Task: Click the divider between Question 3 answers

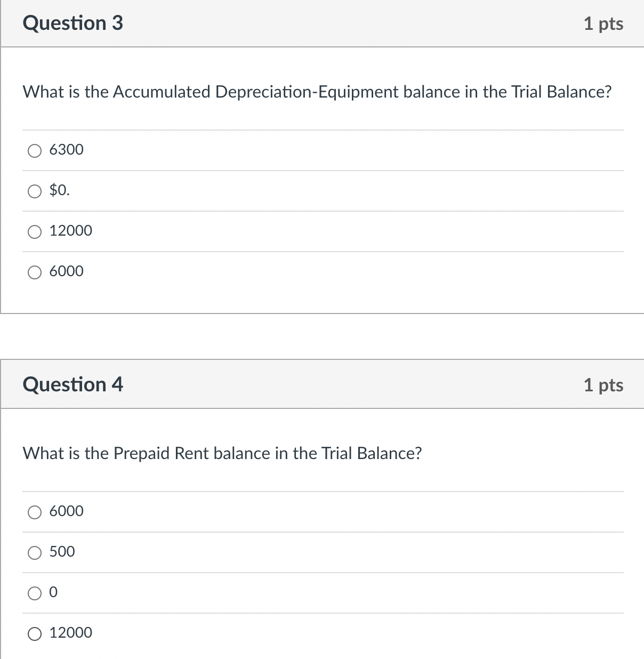Action: click(322, 171)
